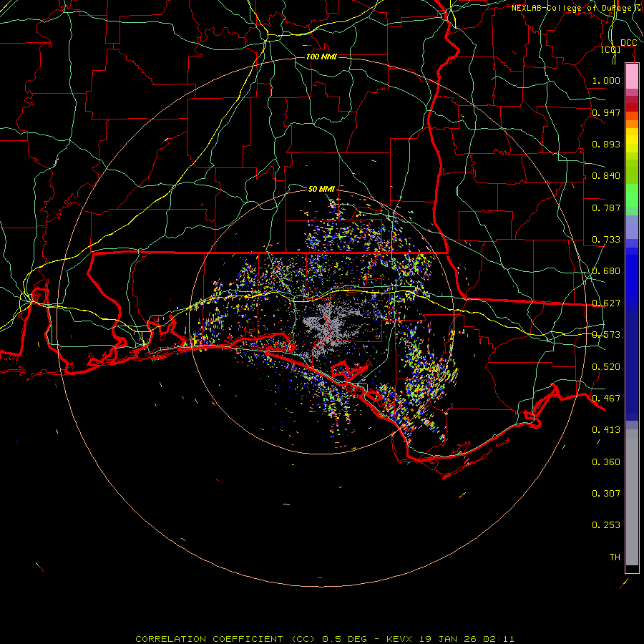Pick the pink swatch at top of color bar

click(x=632, y=74)
